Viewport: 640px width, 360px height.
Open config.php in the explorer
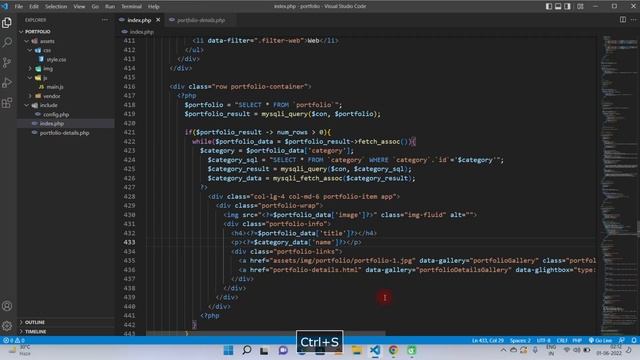point(56,114)
